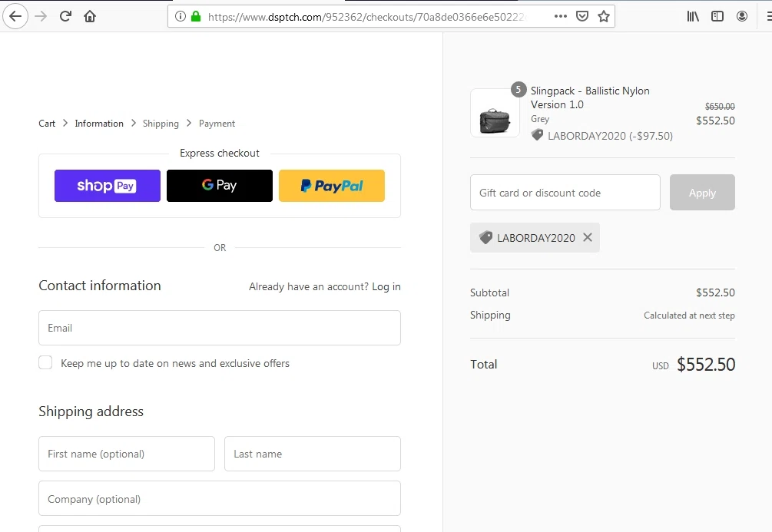Image resolution: width=772 pixels, height=532 pixels.
Task: Log in to existing account
Action: [x=386, y=286]
